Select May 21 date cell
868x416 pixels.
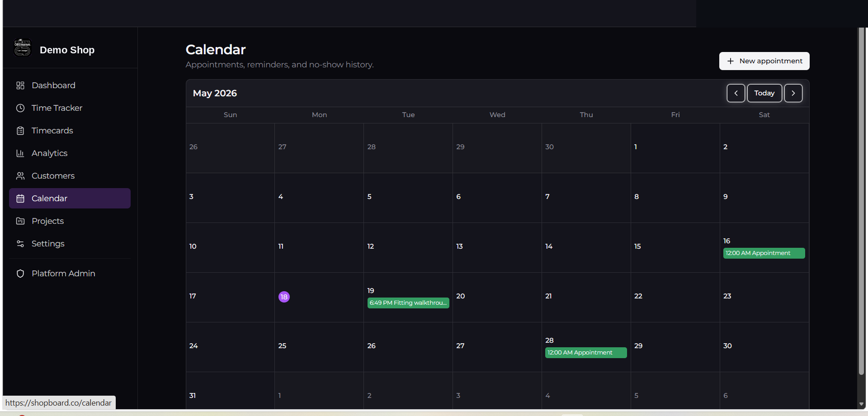(x=586, y=298)
